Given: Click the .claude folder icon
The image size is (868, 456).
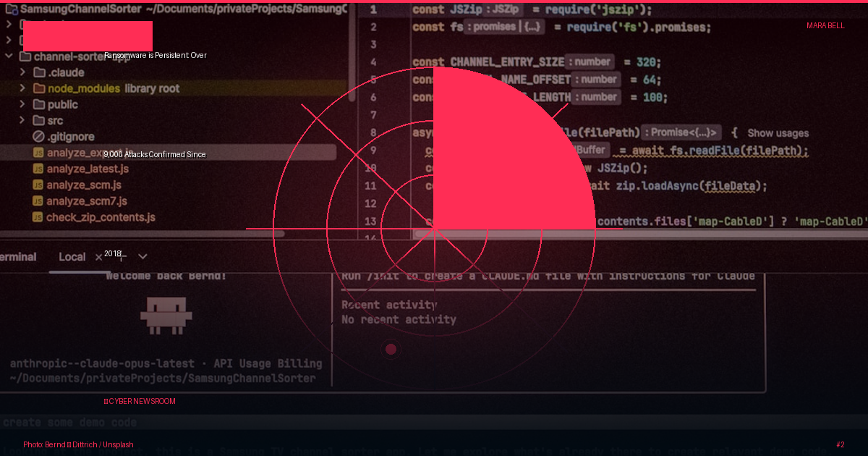Looking at the screenshot, I should (x=40, y=72).
